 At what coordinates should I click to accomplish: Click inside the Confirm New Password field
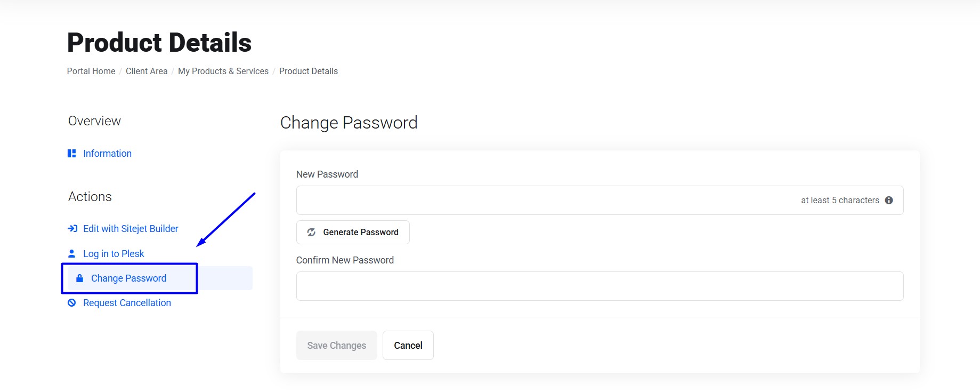pyautogui.click(x=533, y=286)
